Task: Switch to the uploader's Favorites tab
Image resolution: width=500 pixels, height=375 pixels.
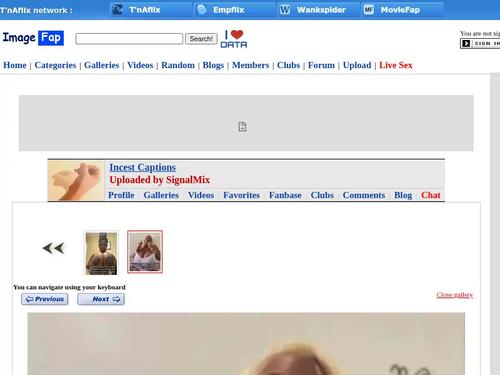Action: pos(241,195)
